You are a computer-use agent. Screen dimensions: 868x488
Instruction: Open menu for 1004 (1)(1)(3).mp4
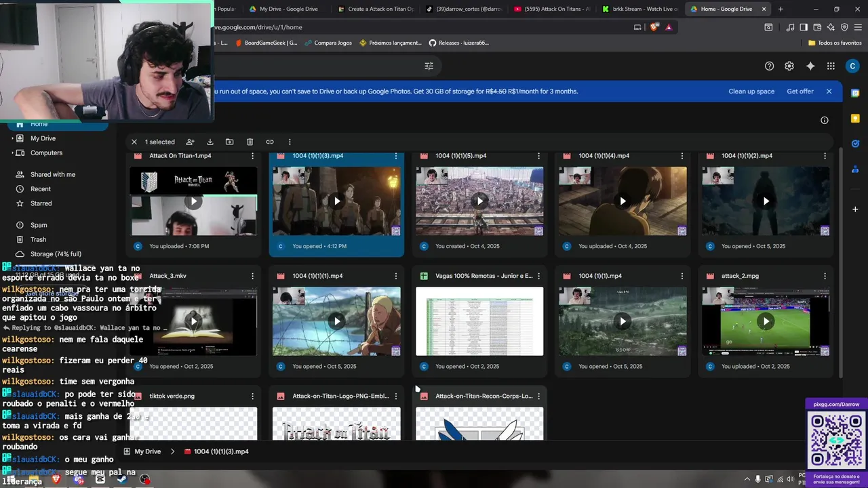396,156
